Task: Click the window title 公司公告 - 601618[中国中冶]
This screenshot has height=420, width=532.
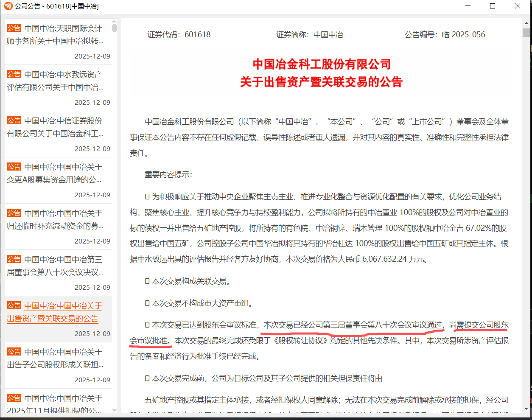Action: pyautogui.click(x=57, y=6)
